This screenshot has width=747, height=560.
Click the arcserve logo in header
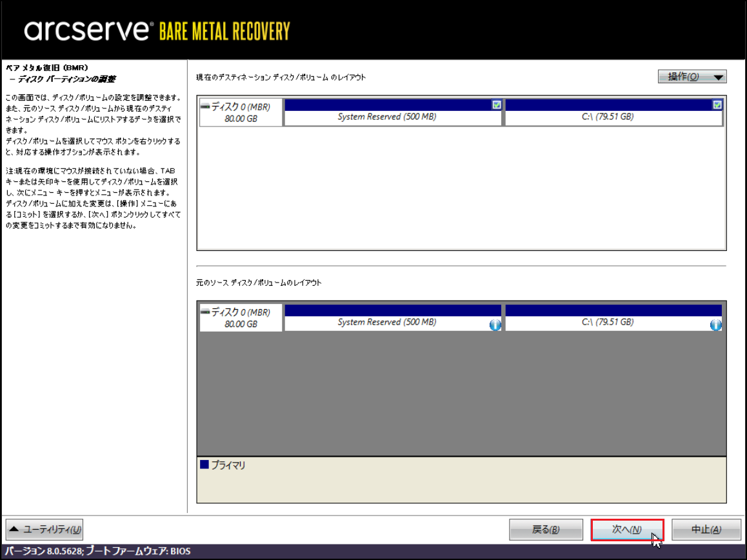tap(88, 30)
